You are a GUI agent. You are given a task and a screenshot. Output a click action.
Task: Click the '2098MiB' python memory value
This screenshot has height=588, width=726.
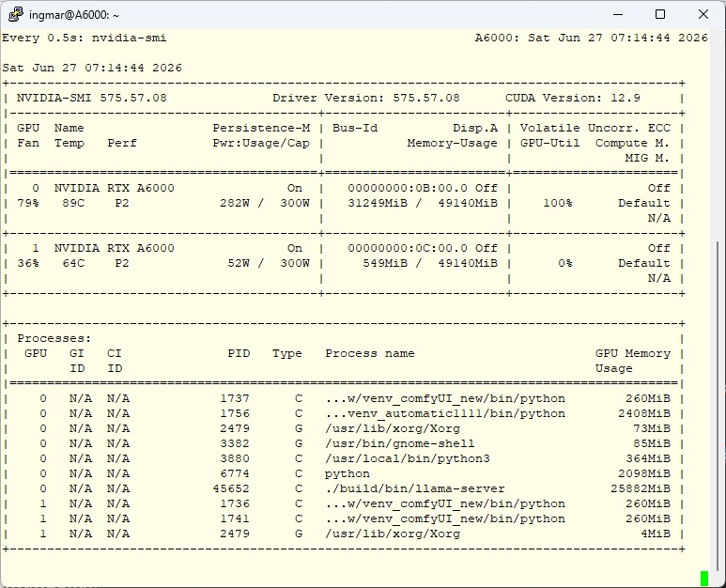click(644, 473)
